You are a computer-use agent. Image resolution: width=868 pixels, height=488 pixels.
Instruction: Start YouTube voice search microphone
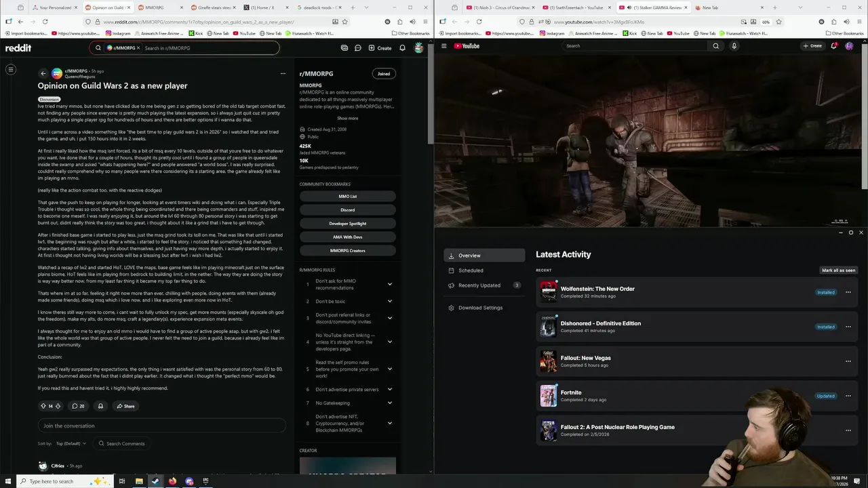[734, 46]
